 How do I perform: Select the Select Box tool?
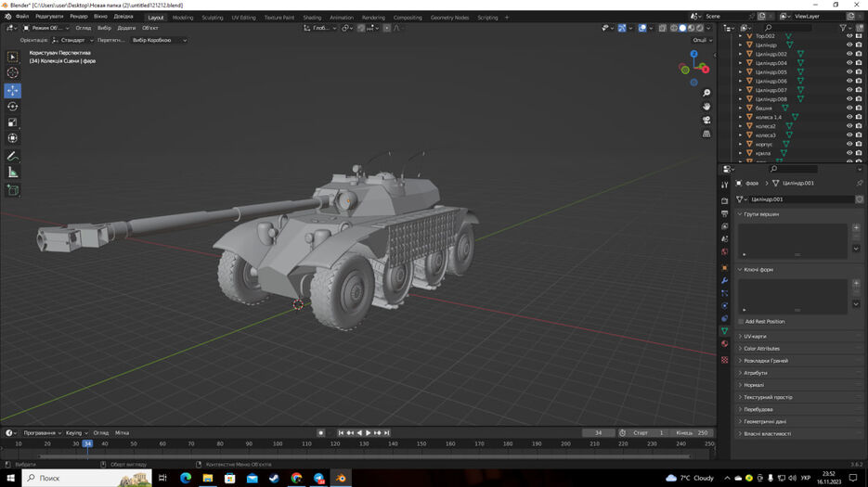point(13,57)
